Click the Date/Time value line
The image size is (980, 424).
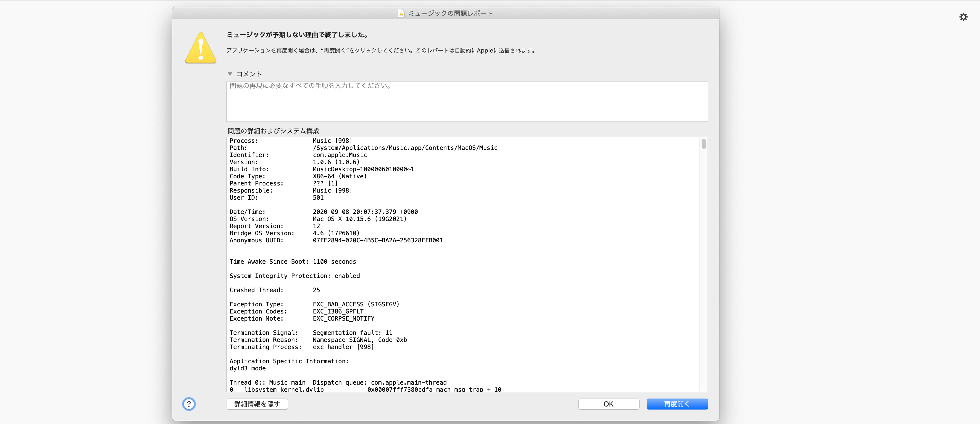pyautogui.click(x=365, y=212)
